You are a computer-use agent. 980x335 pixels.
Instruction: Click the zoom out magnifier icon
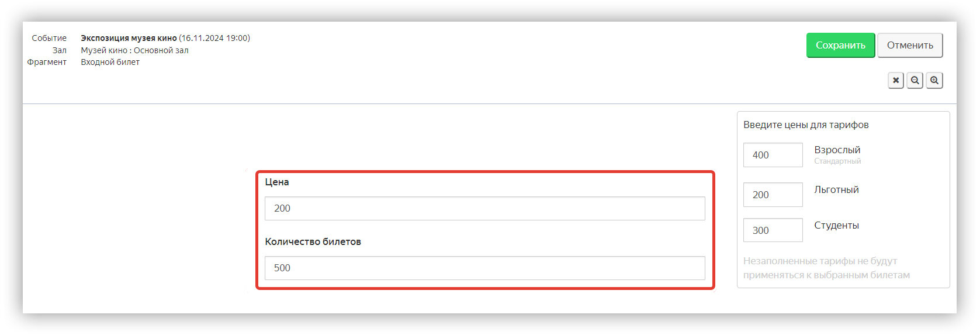pos(915,81)
